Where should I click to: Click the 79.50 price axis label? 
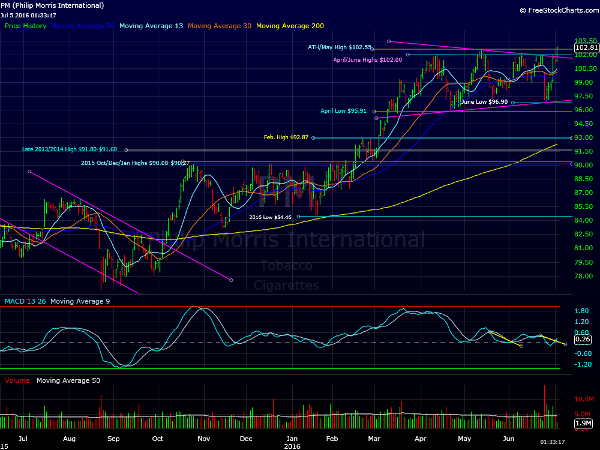point(584,262)
